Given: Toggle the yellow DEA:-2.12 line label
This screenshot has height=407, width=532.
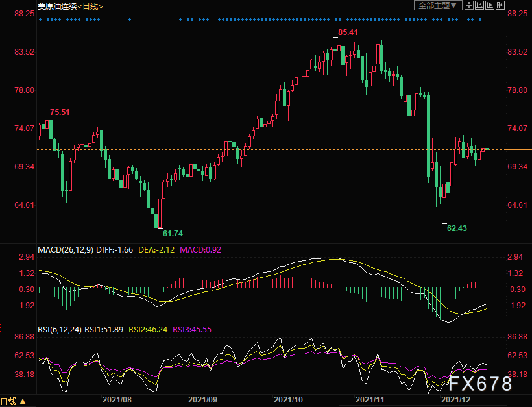Looking at the screenshot, I should [x=156, y=249].
